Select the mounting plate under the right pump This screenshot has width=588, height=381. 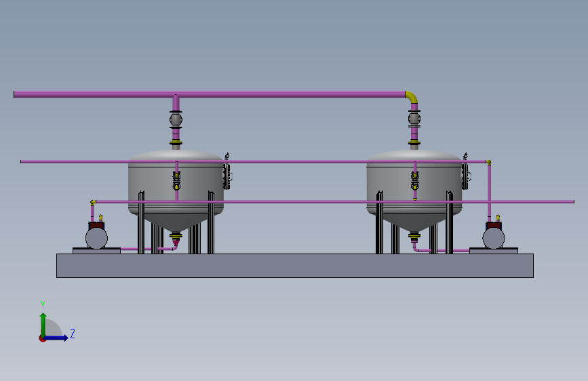(x=494, y=251)
